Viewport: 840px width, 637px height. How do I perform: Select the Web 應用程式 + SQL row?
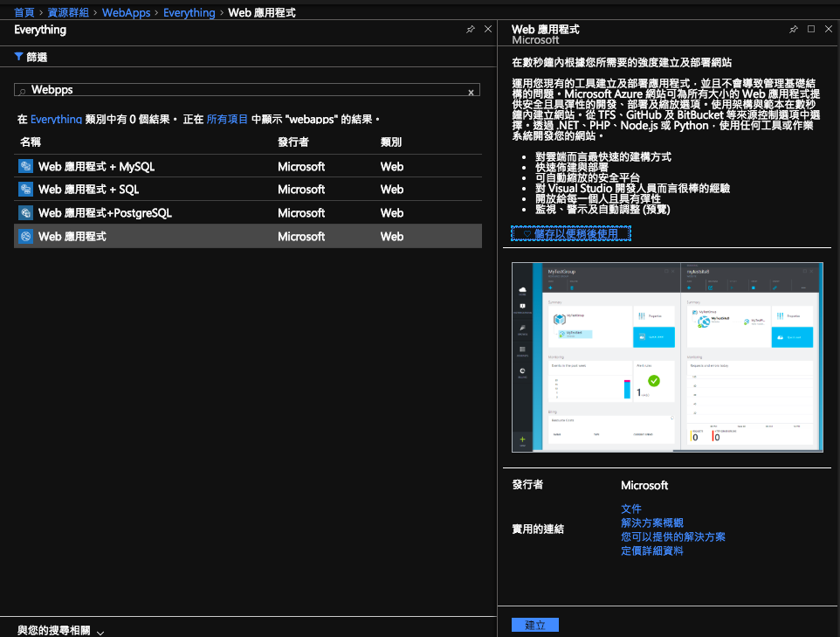pos(248,190)
